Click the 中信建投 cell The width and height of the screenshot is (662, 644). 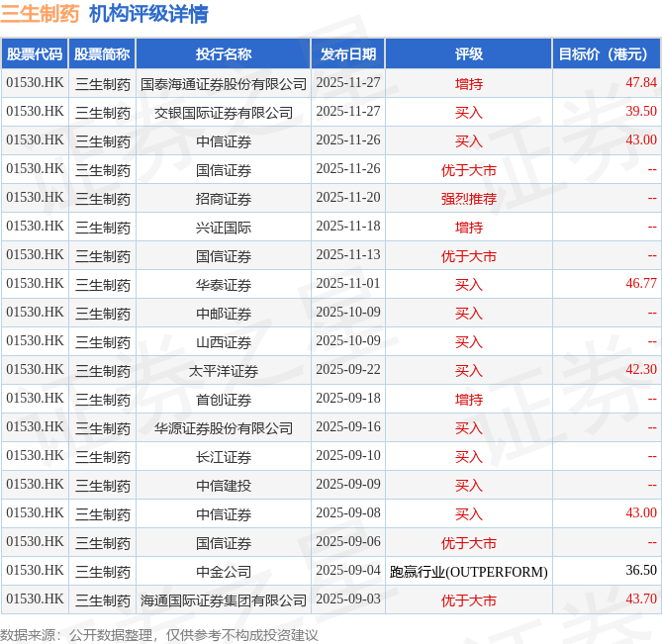[x=224, y=486]
